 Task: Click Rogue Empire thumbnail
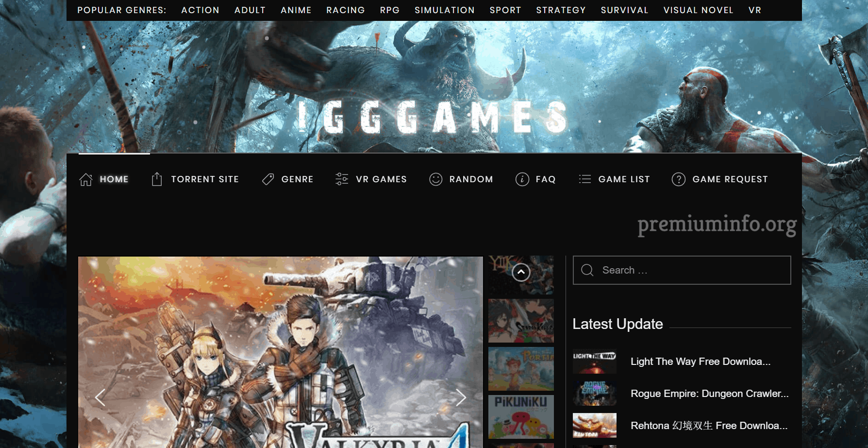(595, 394)
